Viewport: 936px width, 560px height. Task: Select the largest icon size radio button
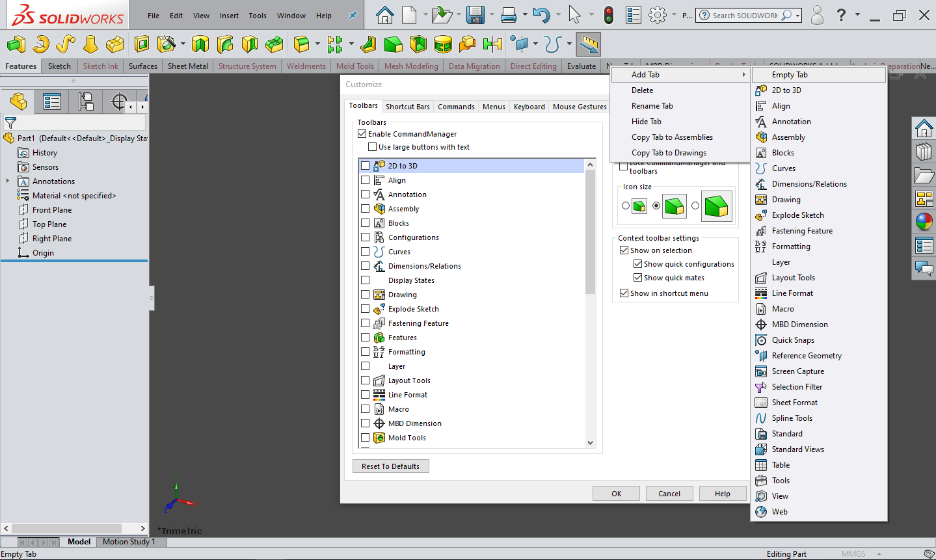(695, 206)
